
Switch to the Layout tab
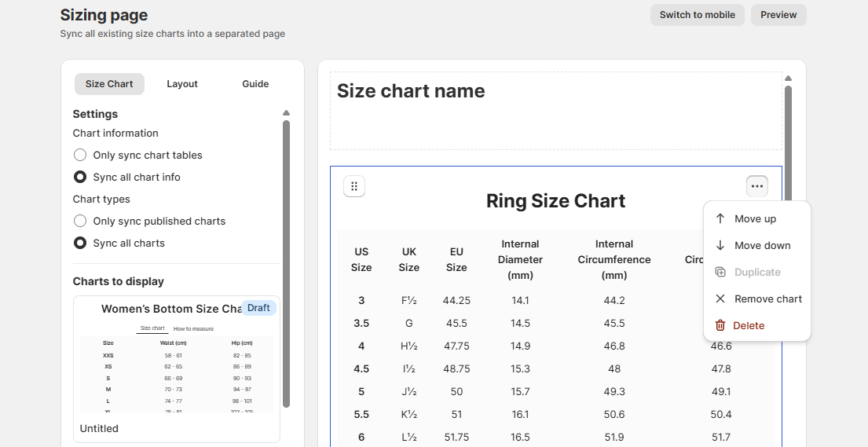[x=182, y=84]
